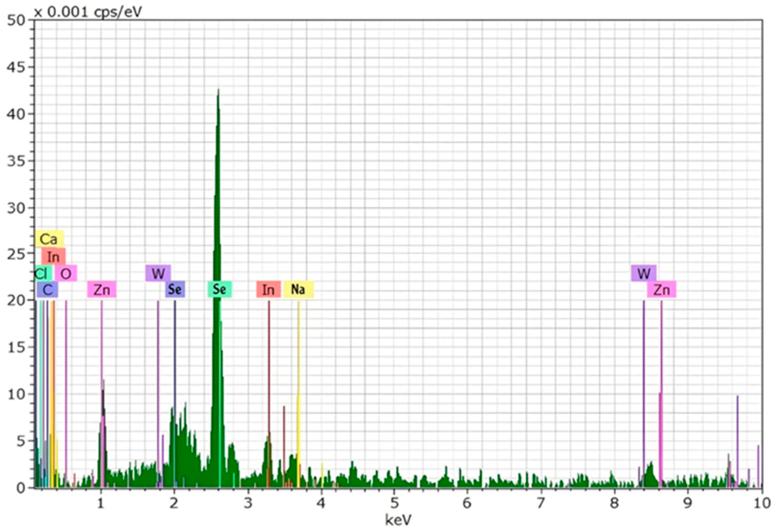Click the keV x-axis title

point(398,520)
